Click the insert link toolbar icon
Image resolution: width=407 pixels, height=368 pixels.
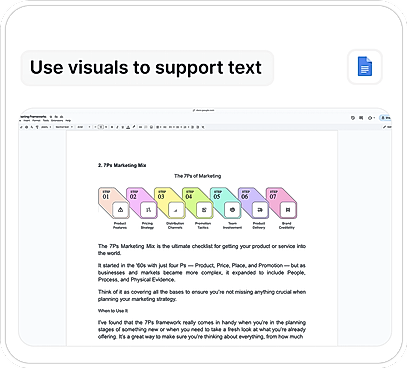(141, 127)
